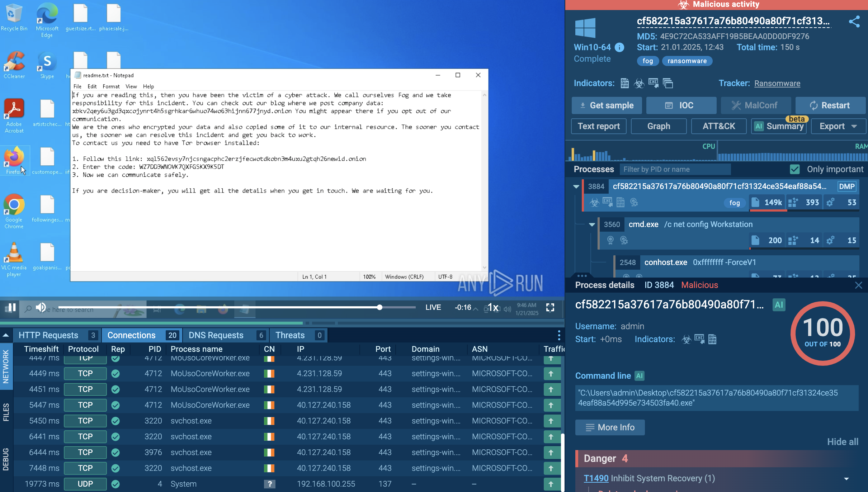The width and height of the screenshot is (868, 492).
Task: Select the ATT&CK framework tab
Action: [718, 126]
